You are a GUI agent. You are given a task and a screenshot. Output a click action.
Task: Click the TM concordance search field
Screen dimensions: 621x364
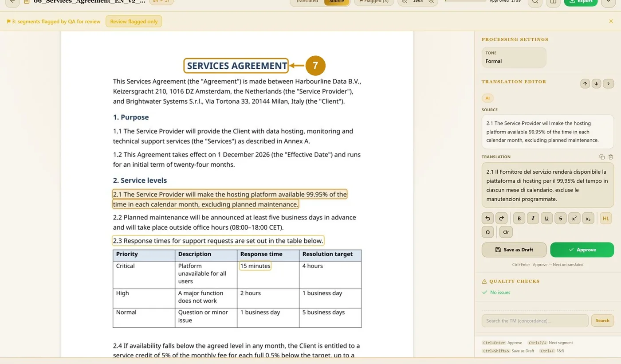535,321
